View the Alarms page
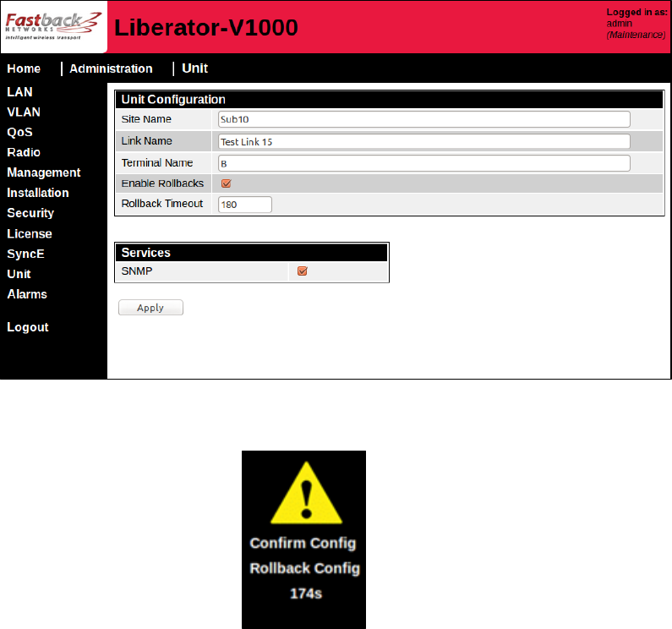This screenshot has height=629, width=672. click(x=27, y=294)
